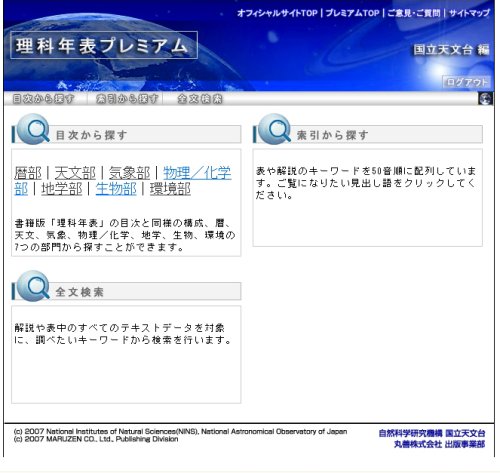Open the 環境部 section link
The width and height of the screenshot is (500, 473).
[x=170, y=189]
